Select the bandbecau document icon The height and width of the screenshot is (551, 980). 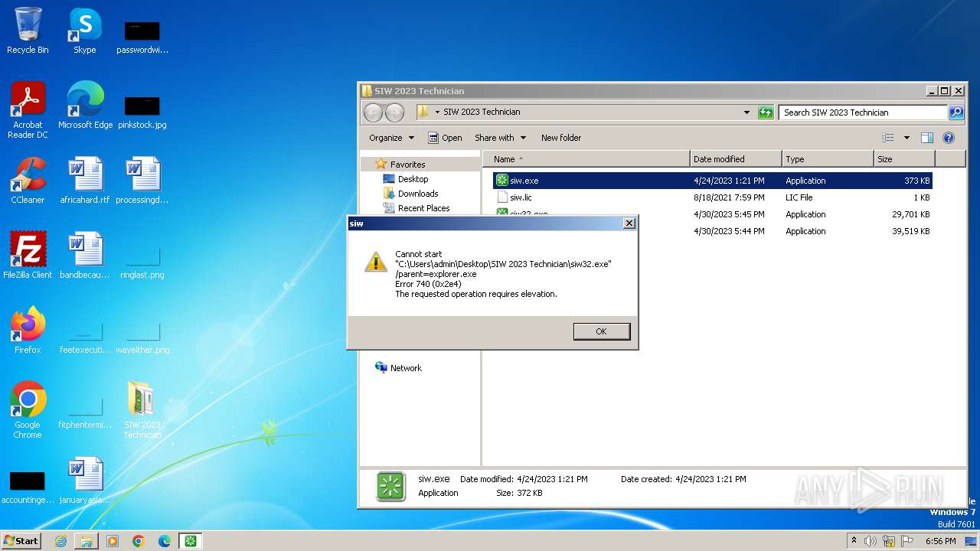click(x=85, y=256)
